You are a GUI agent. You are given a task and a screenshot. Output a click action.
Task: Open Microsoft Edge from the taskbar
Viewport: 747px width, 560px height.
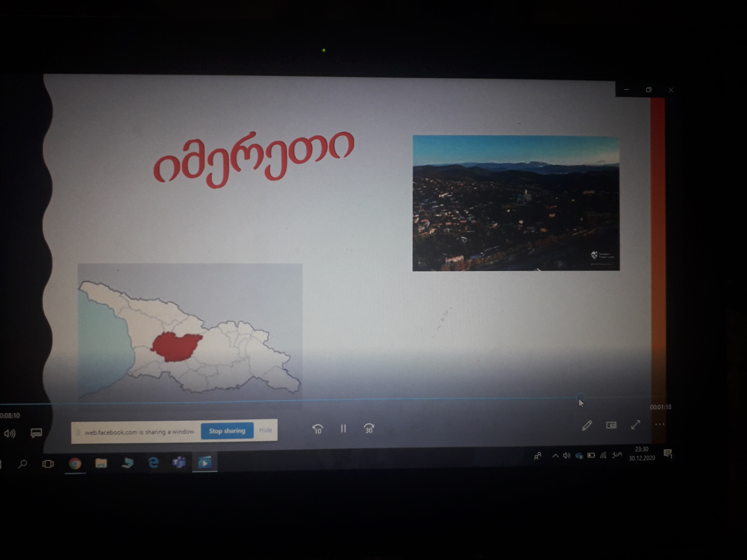click(x=154, y=463)
